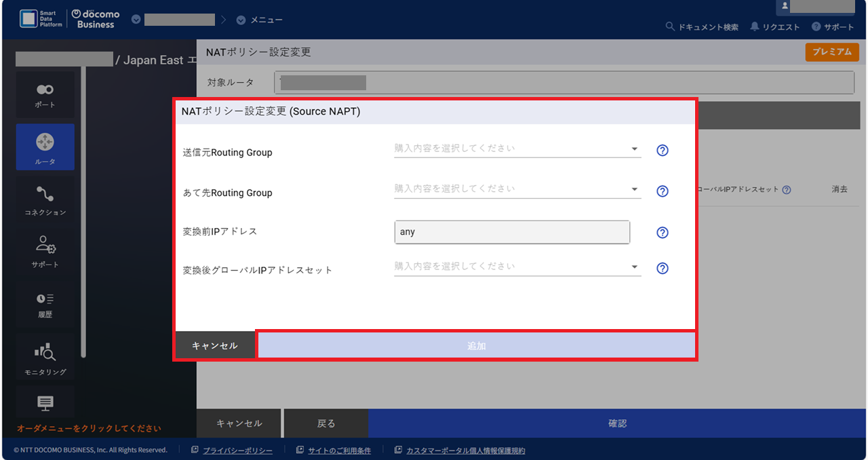
Task: Click the 変換前IPアドレス input field
Action: click(x=512, y=232)
